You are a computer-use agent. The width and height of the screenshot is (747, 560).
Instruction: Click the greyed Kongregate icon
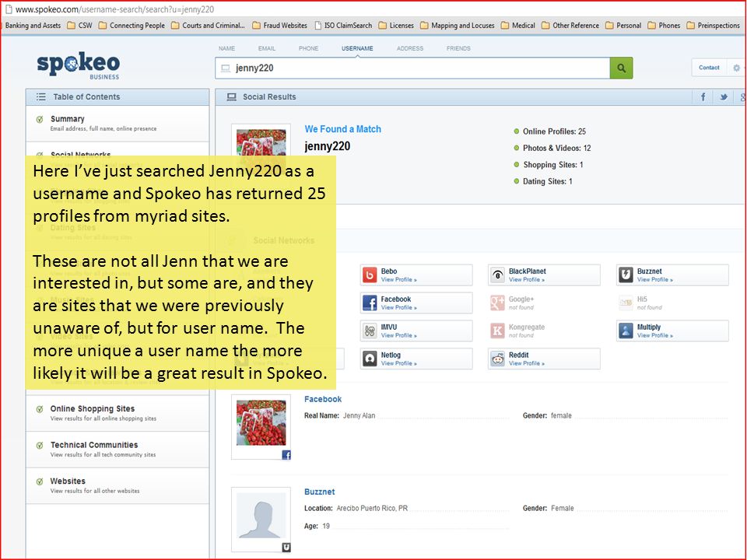point(498,331)
